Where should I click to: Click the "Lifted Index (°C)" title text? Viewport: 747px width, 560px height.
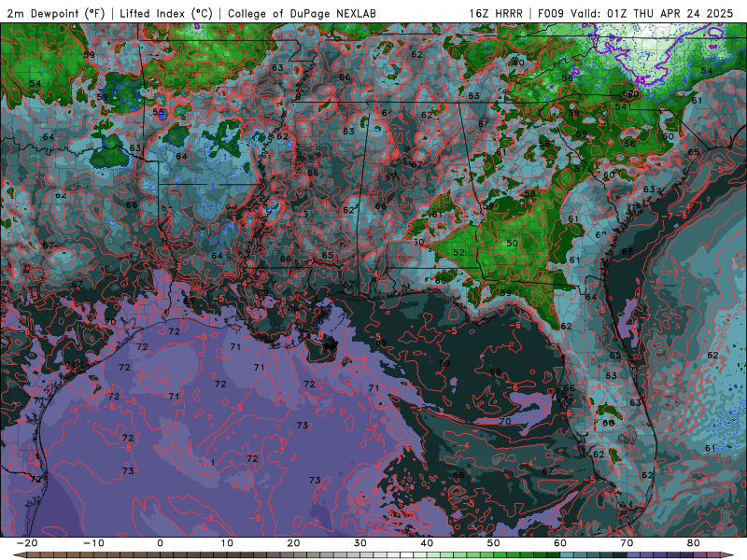(166, 14)
